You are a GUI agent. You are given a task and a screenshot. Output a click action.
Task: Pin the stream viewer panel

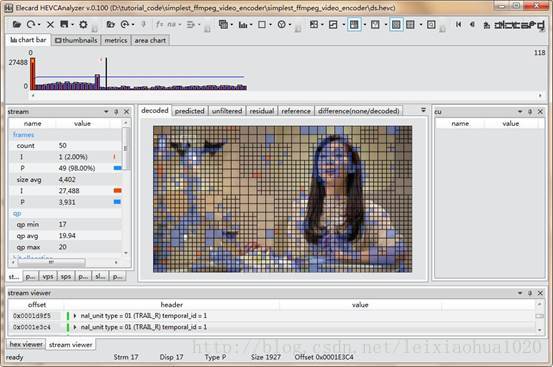[x=530, y=293]
